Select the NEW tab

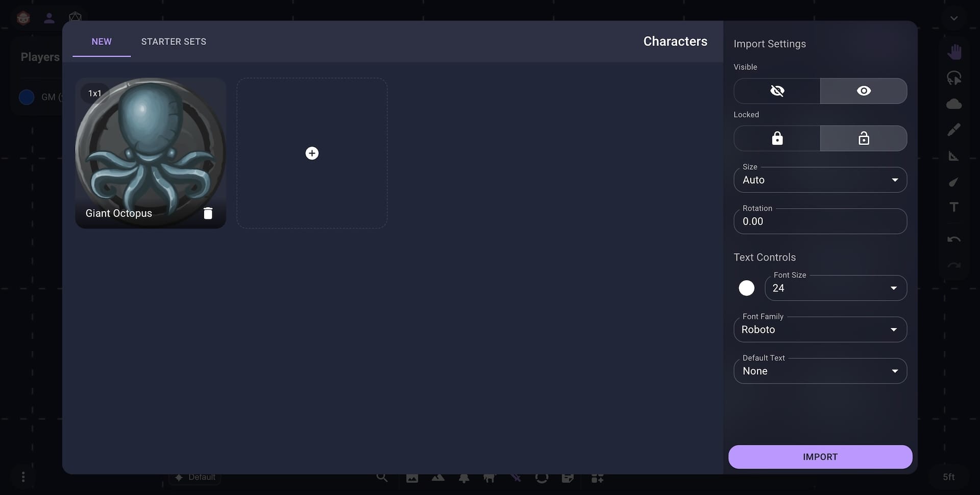[x=101, y=41]
